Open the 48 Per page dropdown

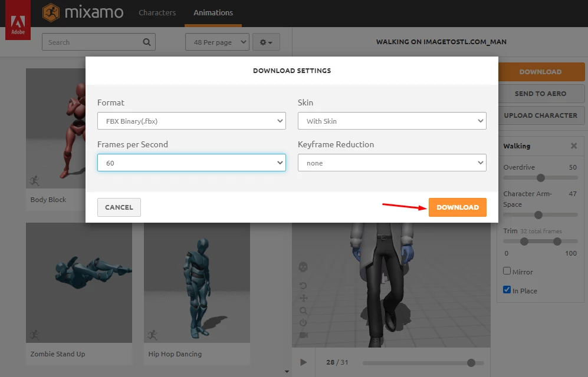point(217,42)
